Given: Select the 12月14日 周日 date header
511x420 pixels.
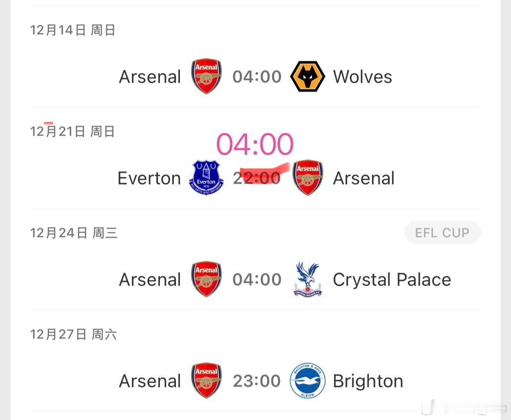Looking at the screenshot, I should 72,30.
